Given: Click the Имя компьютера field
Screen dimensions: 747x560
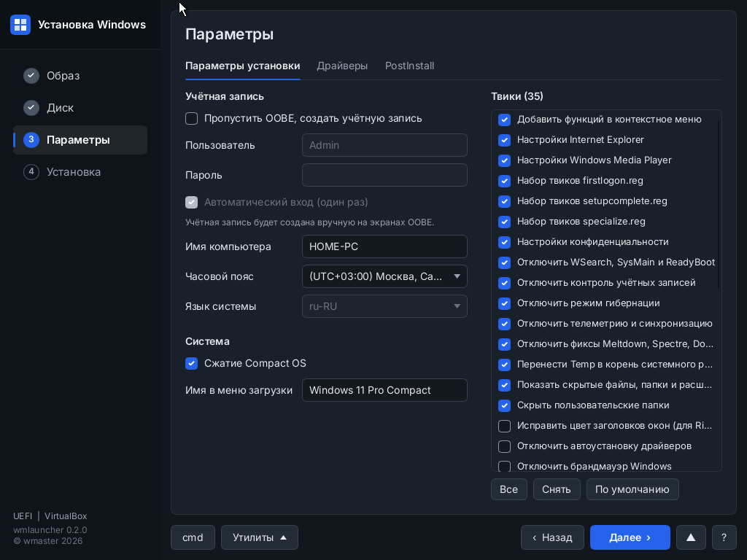Looking at the screenshot, I should pyautogui.click(x=384, y=246).
